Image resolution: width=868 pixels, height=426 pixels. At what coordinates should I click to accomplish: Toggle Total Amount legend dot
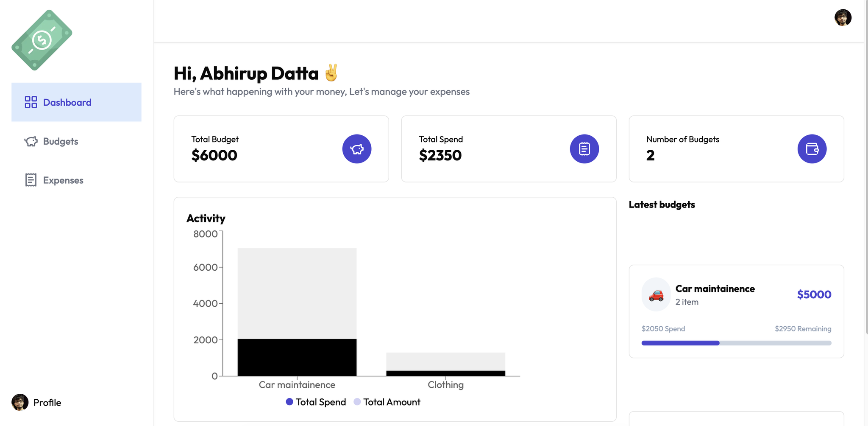[x=357, y=402]
